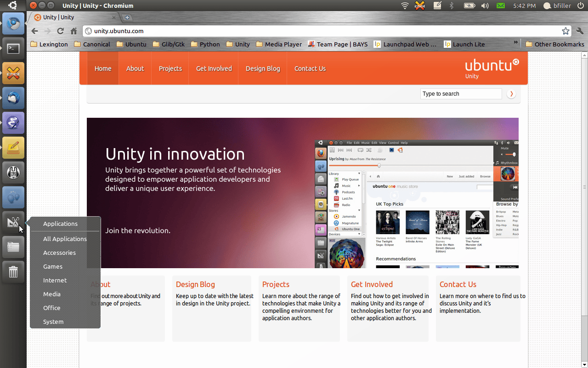
Task: Expand the Lexington bookmarks folder
Action: point(49,44)
